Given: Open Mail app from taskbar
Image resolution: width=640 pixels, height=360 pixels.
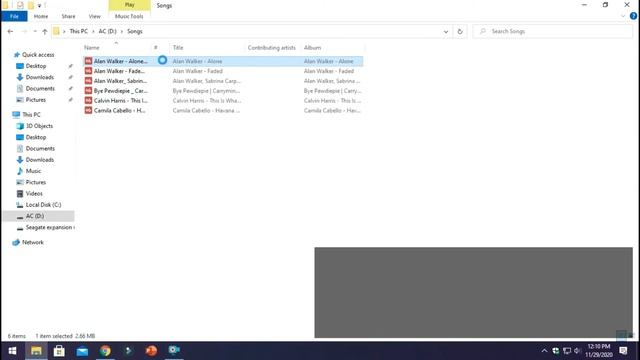Looking at the screenshot, I should 82,351.
